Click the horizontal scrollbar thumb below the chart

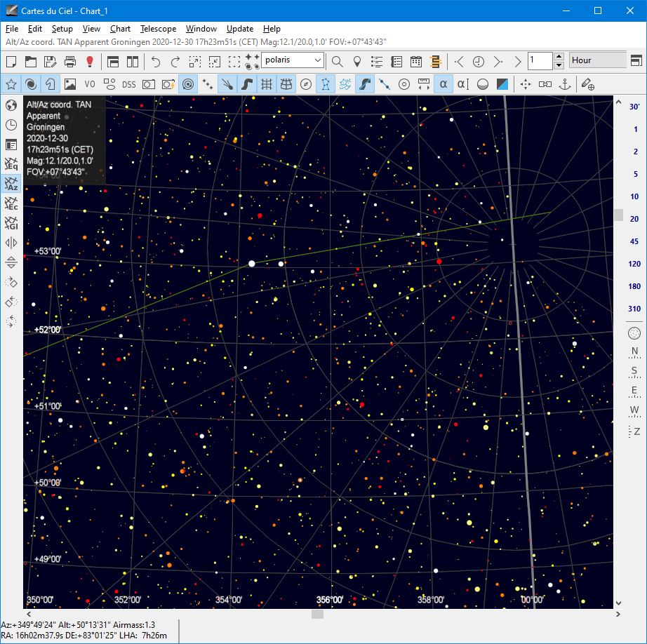click(317, 615)
